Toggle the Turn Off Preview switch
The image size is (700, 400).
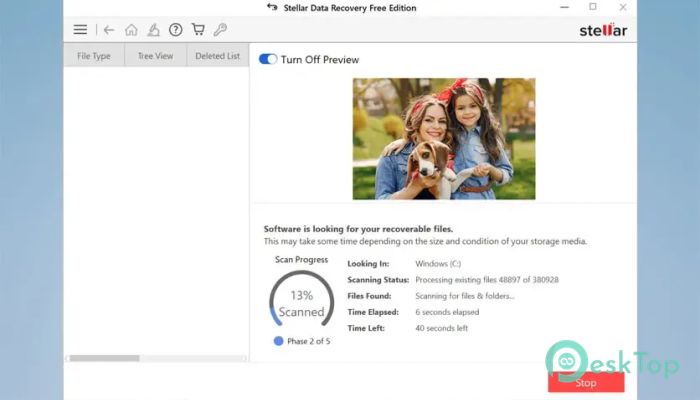[268, 59]
